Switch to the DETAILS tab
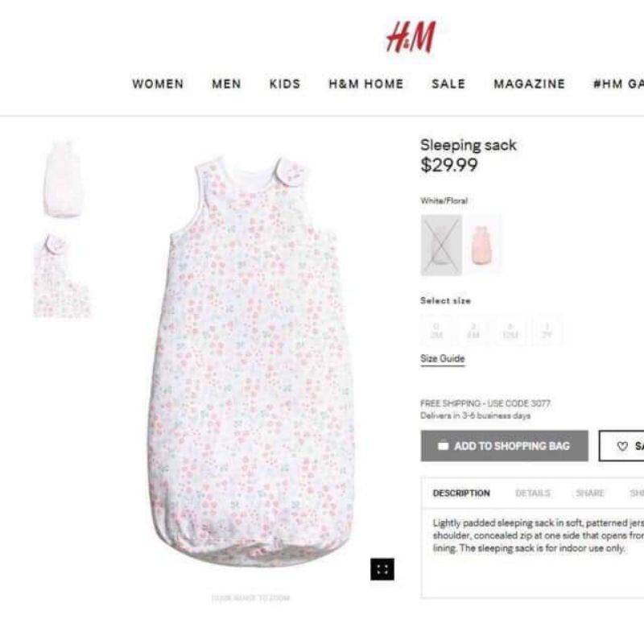644x644 pixels. (x=533, y=493)
